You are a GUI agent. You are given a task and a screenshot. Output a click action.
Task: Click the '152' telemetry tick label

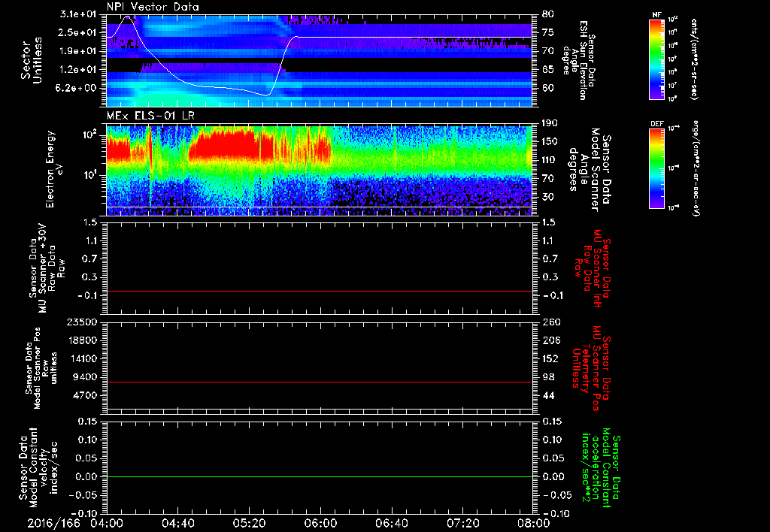coord(551,358)
